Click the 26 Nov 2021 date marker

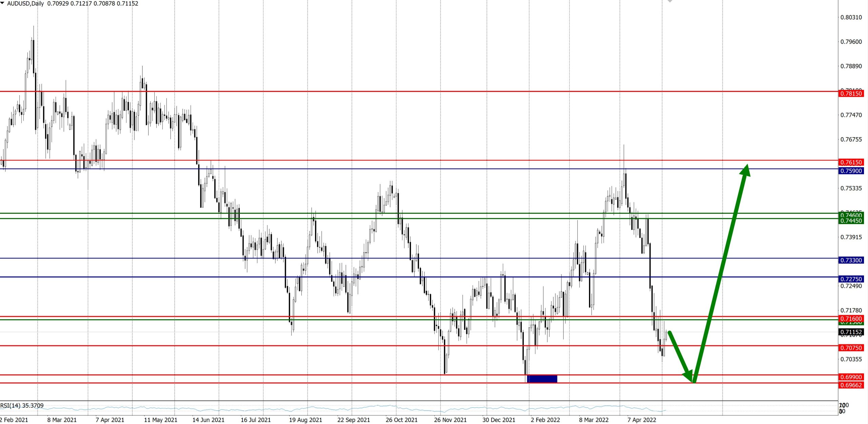pos(450,420)
